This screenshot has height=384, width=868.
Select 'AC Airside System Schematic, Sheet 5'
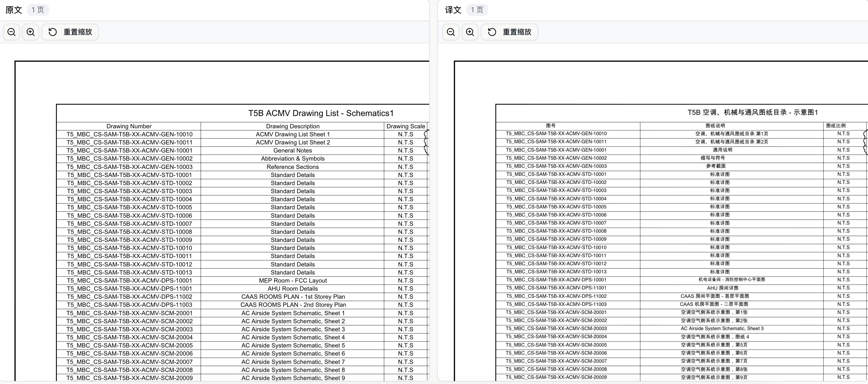click(293, 345)
